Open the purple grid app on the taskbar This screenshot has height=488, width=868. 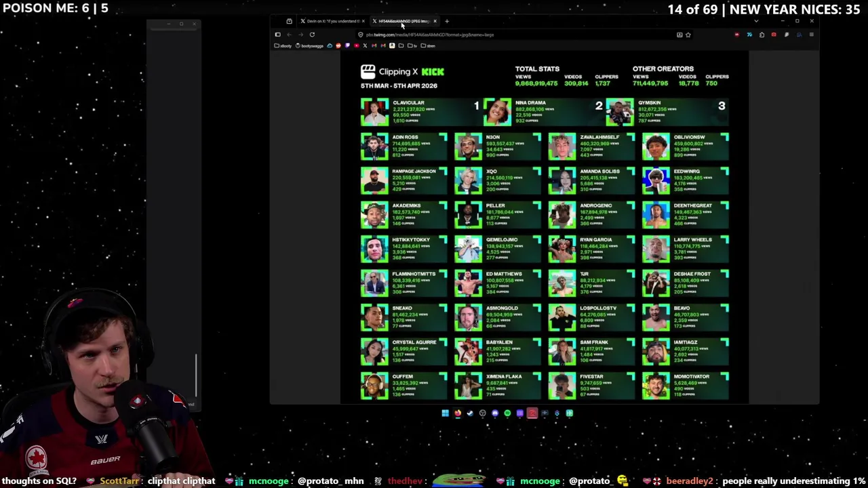pyautogui.click(x=520, y=413)
